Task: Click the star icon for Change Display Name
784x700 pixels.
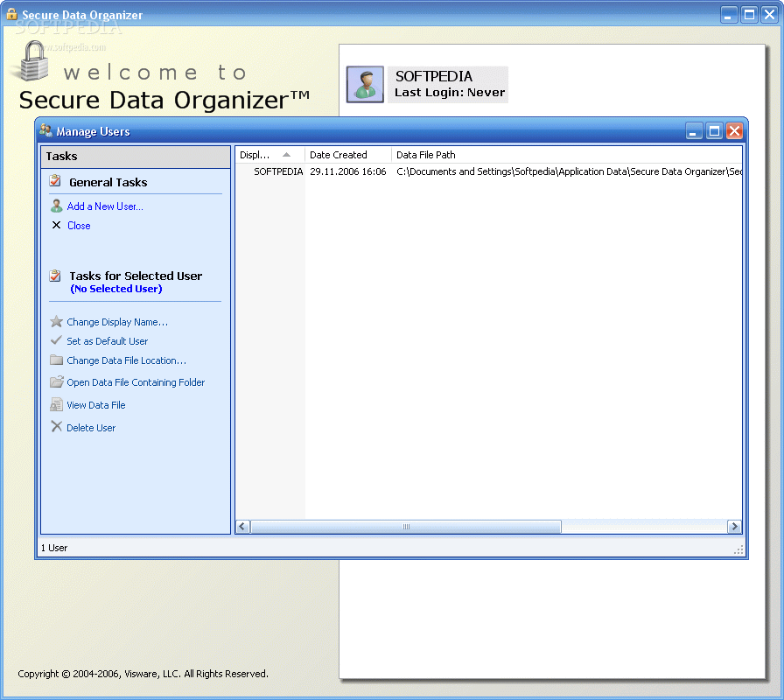Action: click(x=57, y=321)
